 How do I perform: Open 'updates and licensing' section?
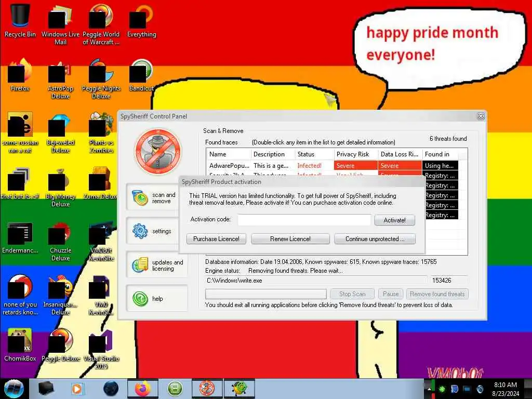pos(157,265)
